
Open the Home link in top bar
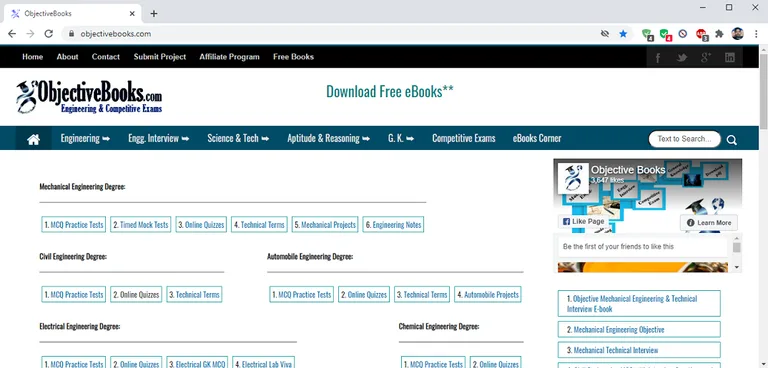point(32,57)
